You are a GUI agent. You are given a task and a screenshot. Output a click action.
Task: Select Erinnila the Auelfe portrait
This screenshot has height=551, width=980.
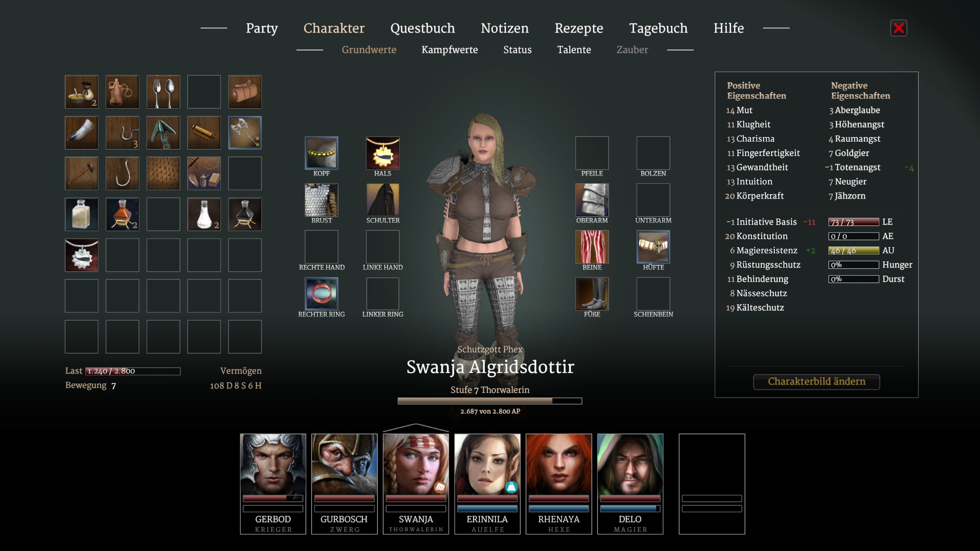pyautogui.click(x=487, y=484)
